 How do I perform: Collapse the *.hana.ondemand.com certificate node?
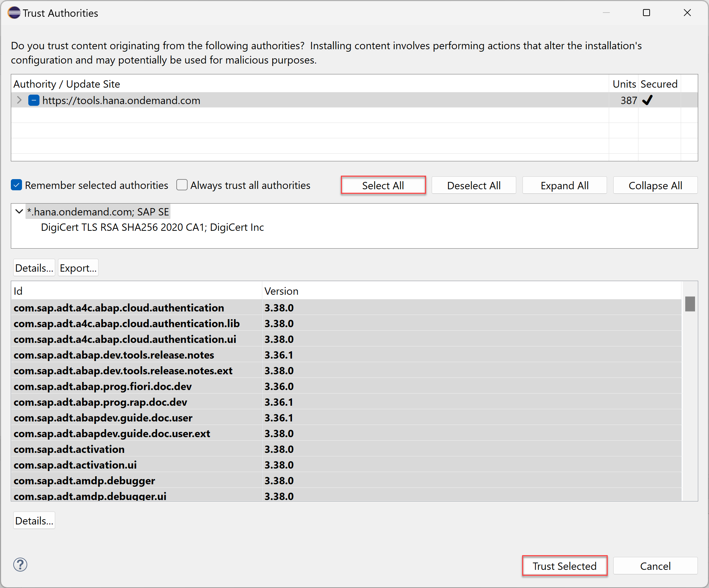20,212
